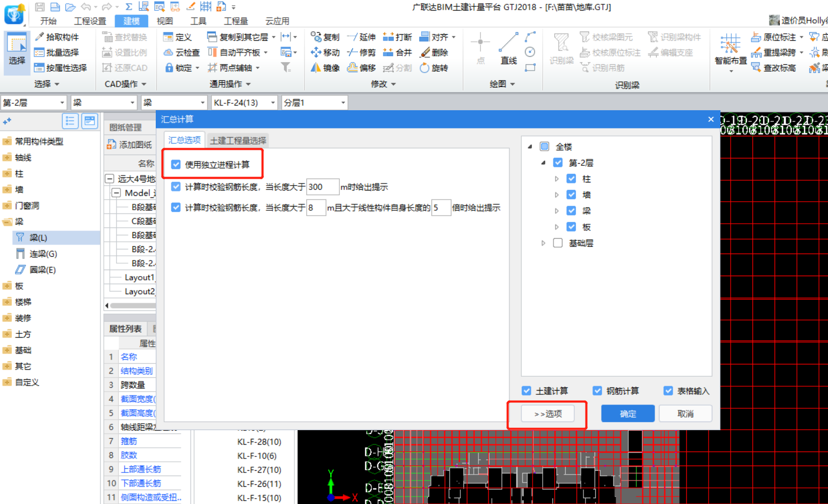The height and width of the screenshot is (504, 828).
Task: Select the 圈梁(E) tree item
Action: (x=43, y=270)
